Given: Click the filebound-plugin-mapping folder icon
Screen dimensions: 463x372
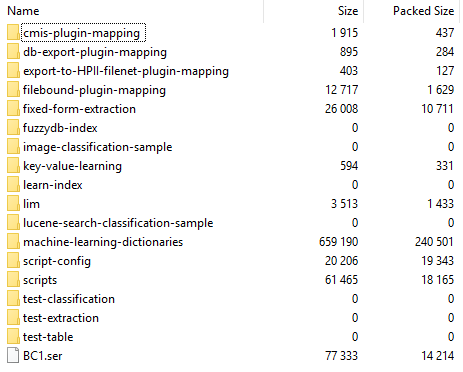Looking at the screenshot, I should 13,90.
